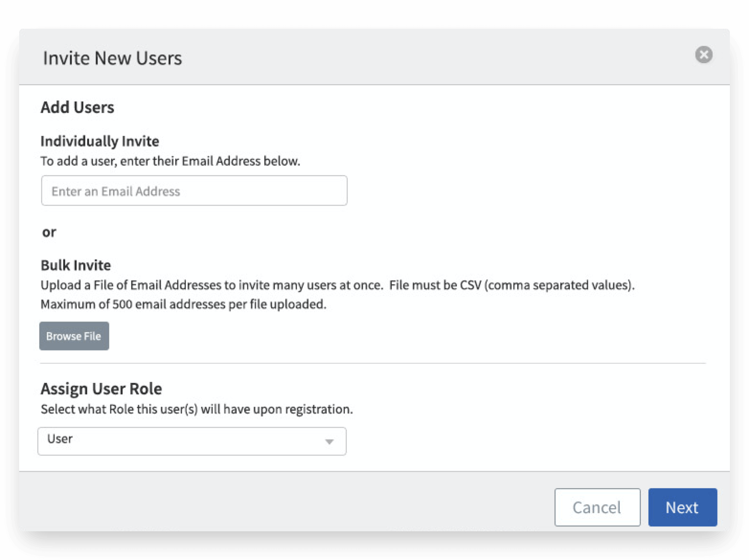Select the Individually Invite heading

100,141
